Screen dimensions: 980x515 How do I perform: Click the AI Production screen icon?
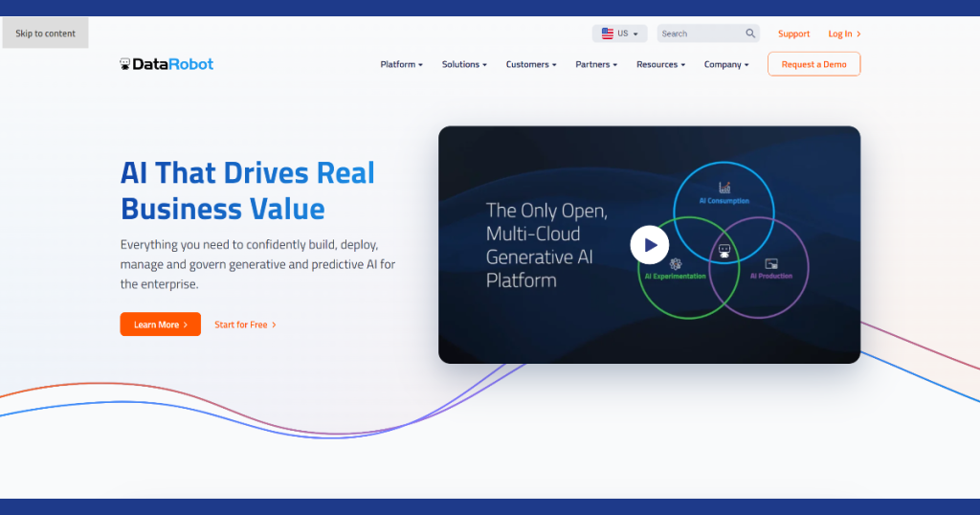click(x=771, y=264)
